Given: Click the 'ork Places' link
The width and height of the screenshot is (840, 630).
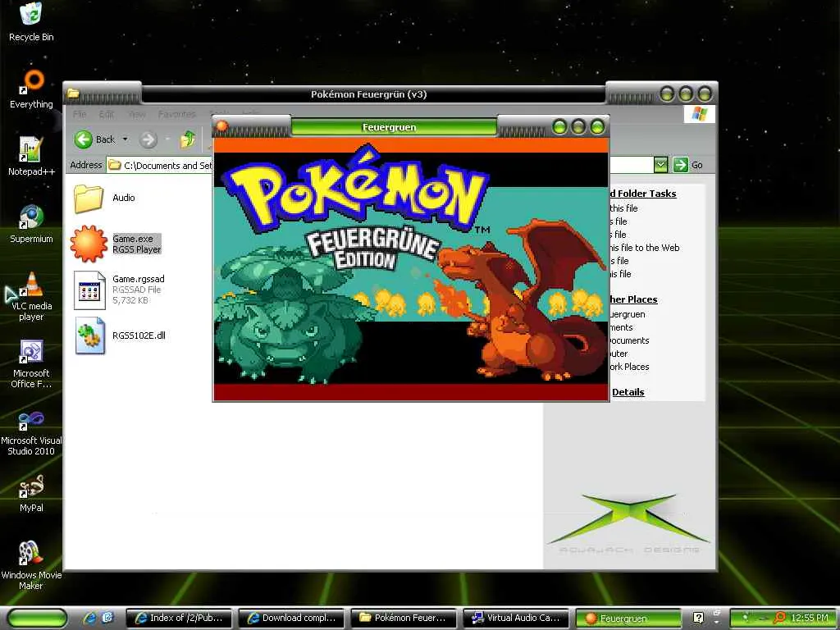Looking at the screenshot, I should (x=629, y=367).
